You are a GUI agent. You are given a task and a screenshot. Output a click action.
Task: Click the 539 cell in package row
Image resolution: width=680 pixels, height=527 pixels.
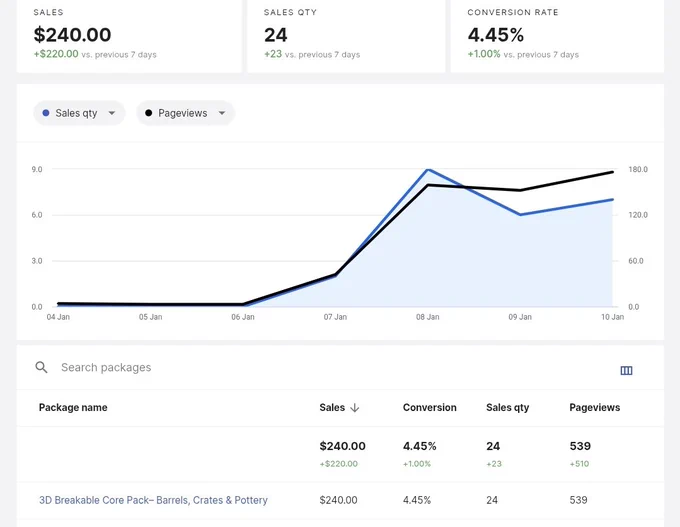[x=579, y=500]
